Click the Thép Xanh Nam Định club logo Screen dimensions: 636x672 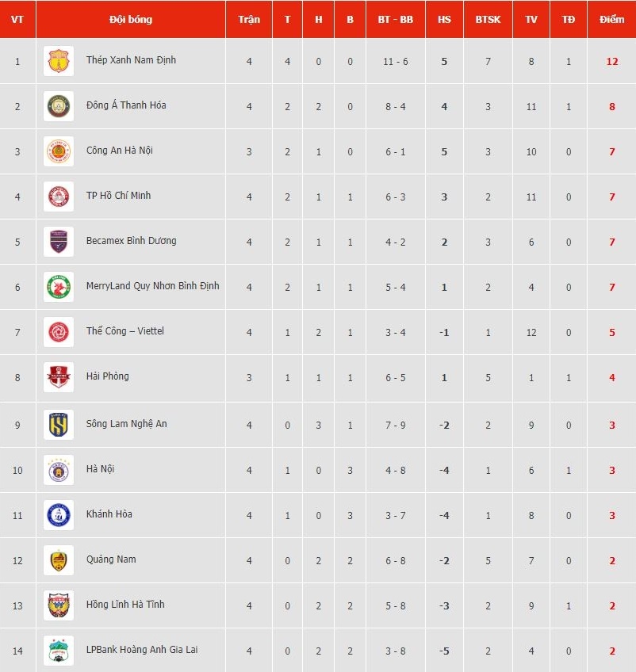(59, 61)
